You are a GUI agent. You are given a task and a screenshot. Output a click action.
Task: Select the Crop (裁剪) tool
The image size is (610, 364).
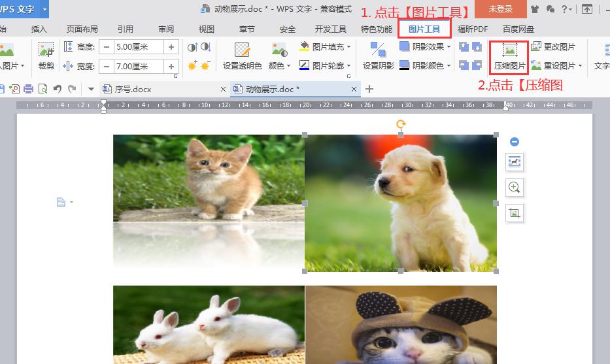click(x=46, y=56)
